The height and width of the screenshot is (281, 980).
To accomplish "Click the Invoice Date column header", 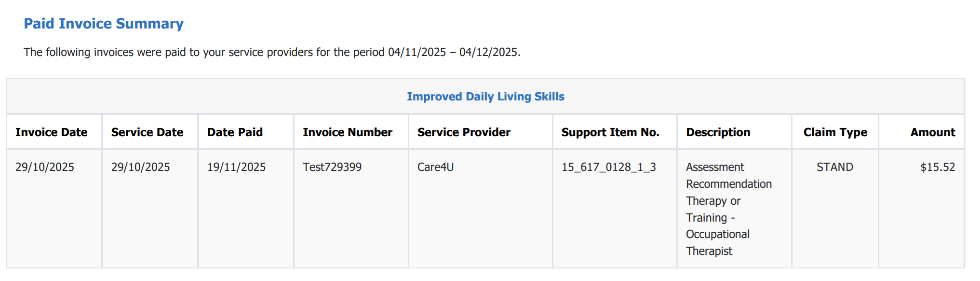I will (x=52, y=132).
